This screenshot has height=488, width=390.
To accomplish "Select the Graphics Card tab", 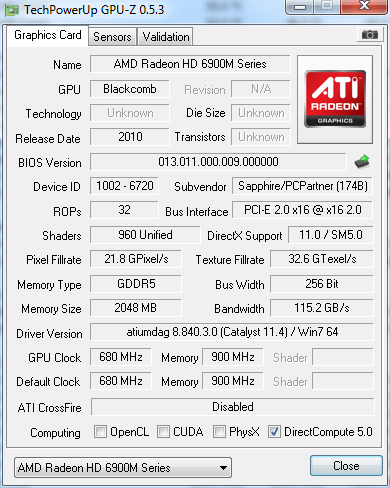I will 48,35.
